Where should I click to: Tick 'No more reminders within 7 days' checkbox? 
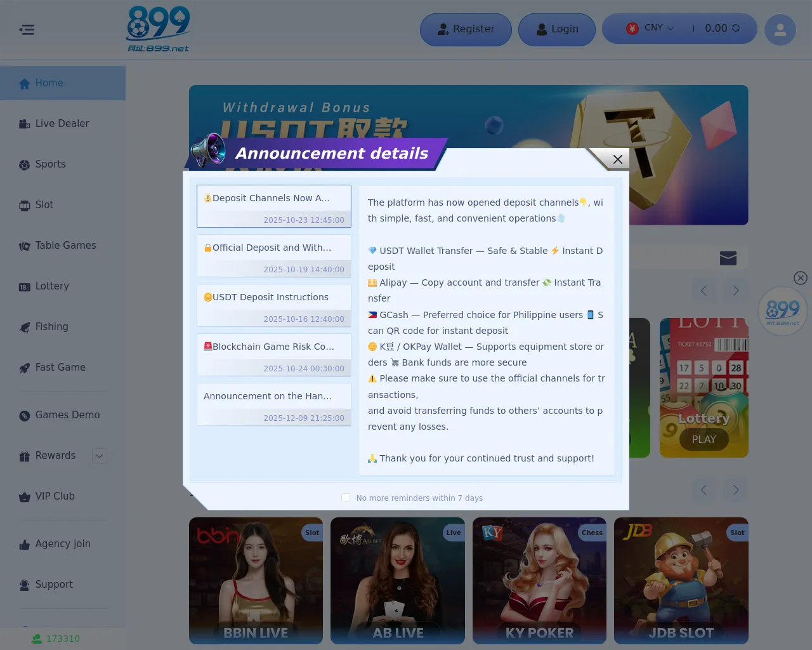coord(346,498)
